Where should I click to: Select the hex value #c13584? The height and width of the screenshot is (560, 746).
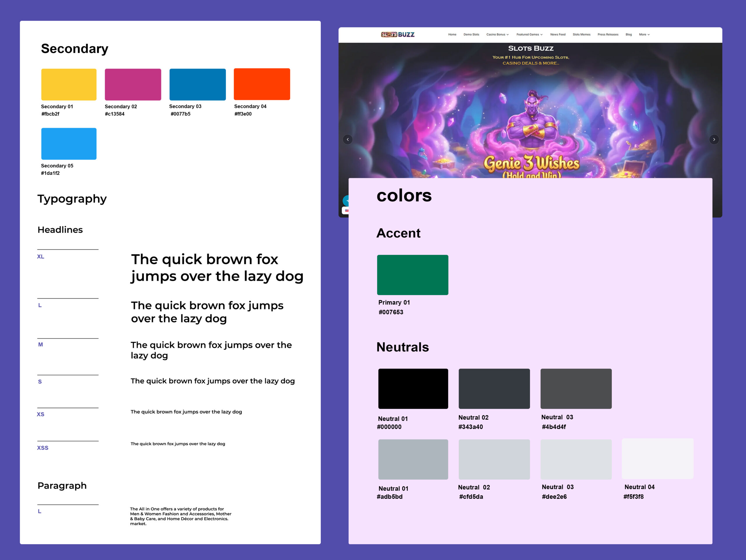[x=115, y=114]
